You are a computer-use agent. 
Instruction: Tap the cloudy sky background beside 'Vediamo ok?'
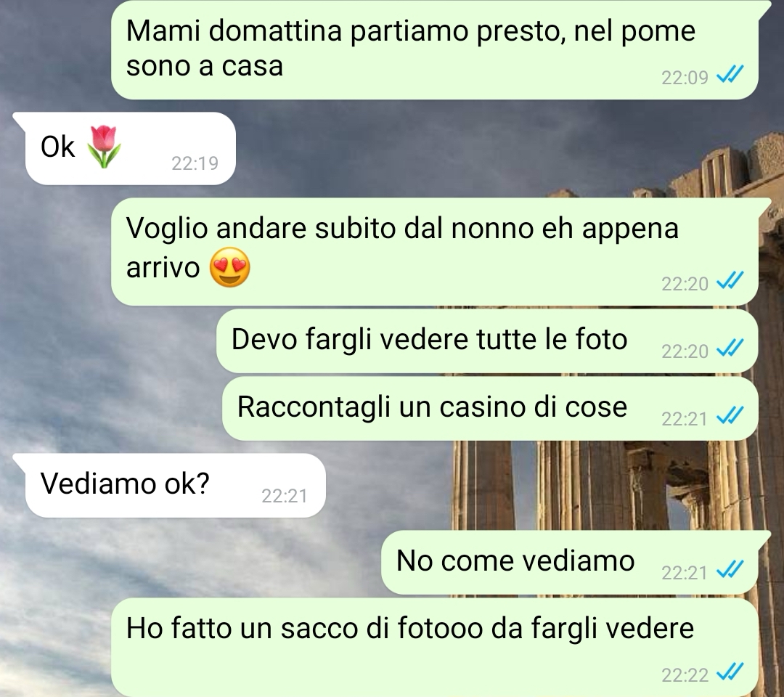click(390, 485)
